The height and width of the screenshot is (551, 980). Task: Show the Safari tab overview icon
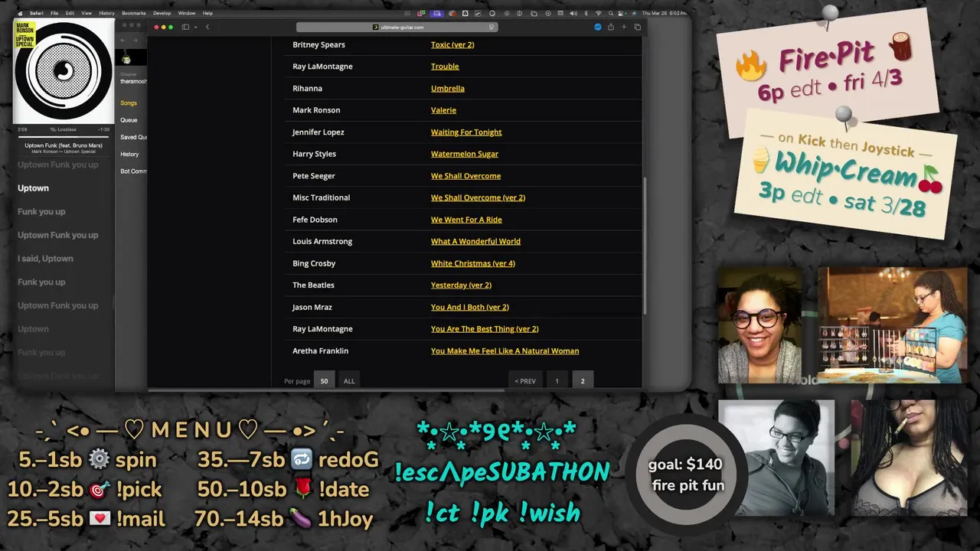[637, 27]
